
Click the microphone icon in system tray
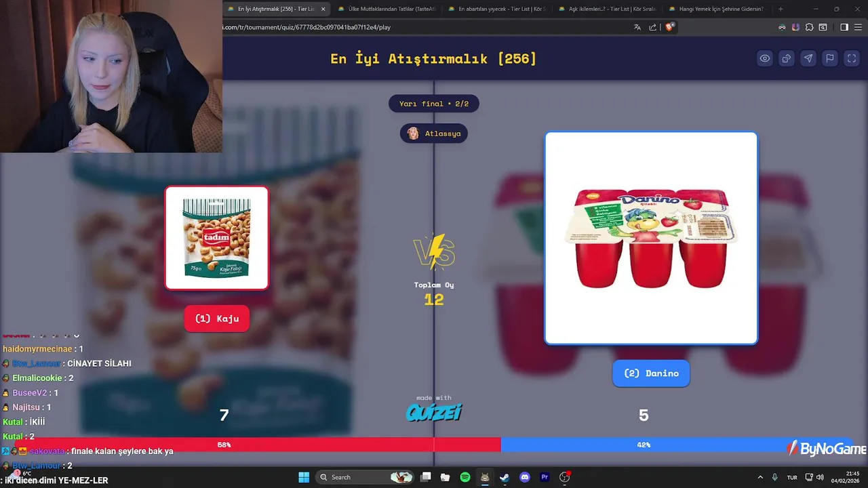[775, 477]
